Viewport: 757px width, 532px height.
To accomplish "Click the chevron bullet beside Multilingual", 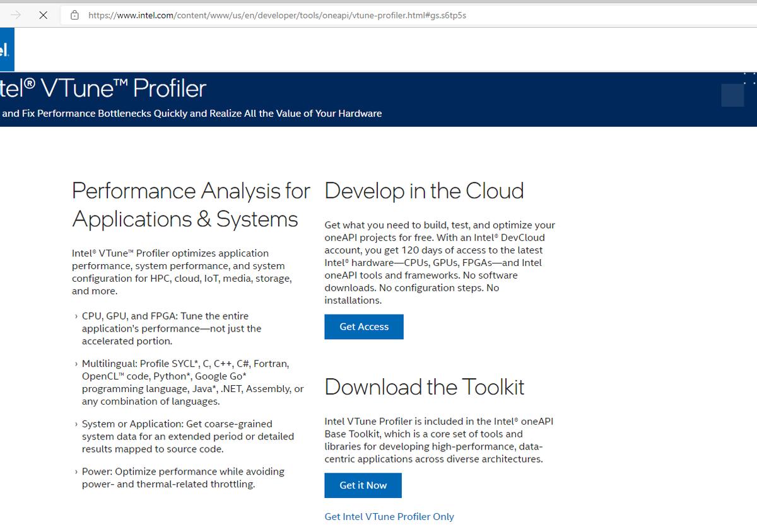I will pyautogui.click(x=76, y=364).
